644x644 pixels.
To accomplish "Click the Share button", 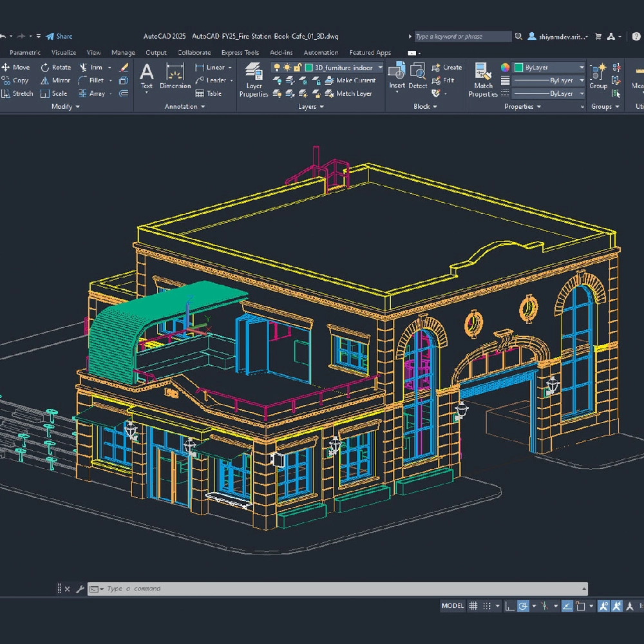I will (59, 37).
